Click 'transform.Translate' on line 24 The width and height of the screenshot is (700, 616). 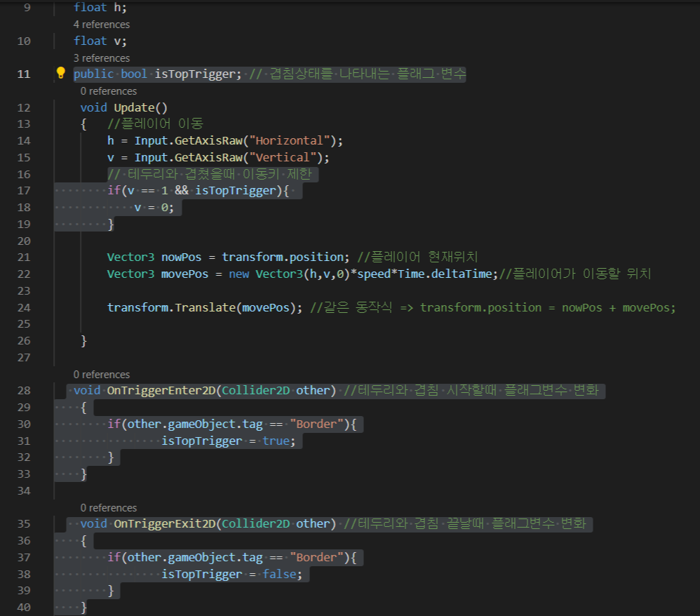tap(171, 308)
